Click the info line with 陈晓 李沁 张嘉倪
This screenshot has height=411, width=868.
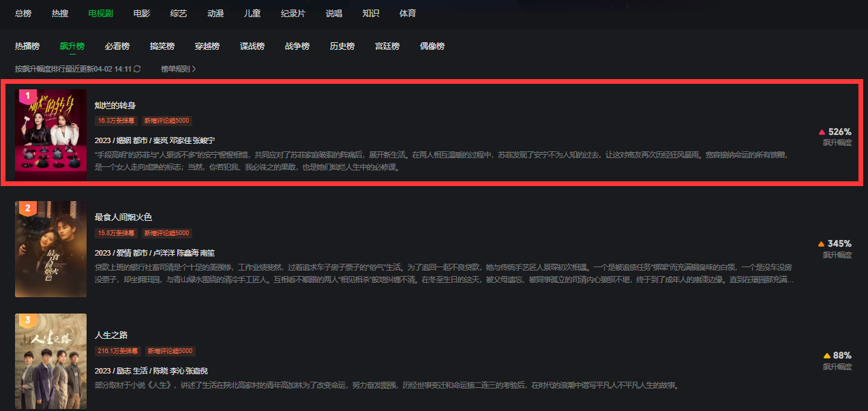point(151,371)
